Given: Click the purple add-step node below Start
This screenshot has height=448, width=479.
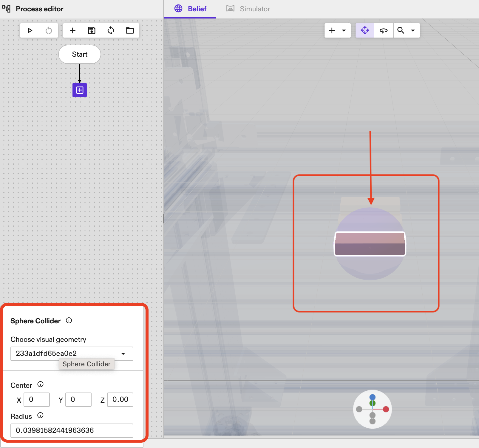Looking at the screenshot, I should coord(79,90).
